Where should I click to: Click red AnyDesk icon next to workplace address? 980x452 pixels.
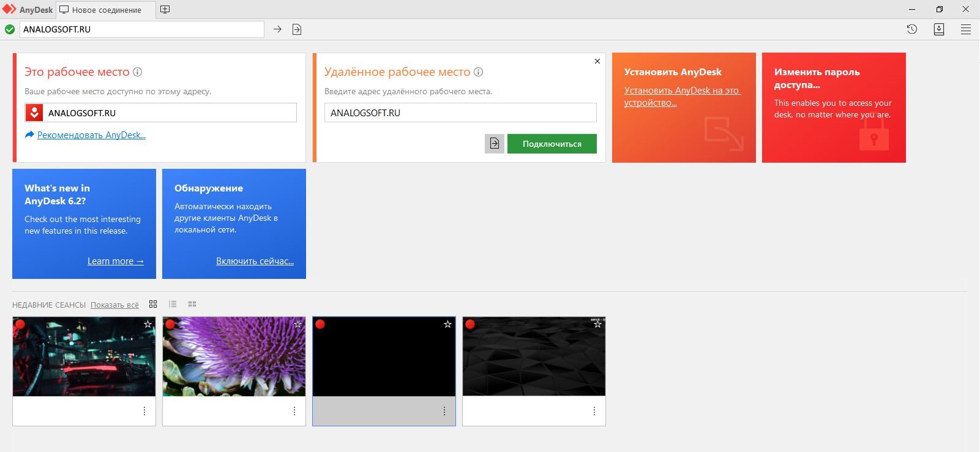(x=34, y=113)
